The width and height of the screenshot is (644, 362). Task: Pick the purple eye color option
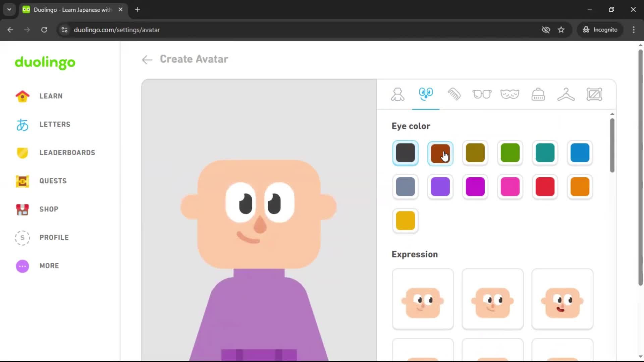coord(440,187)
